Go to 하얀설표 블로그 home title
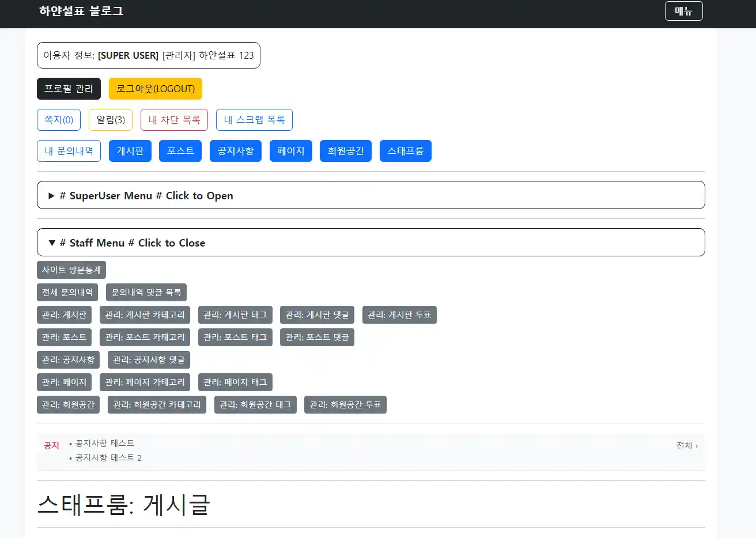Screen dimensions: 756x538 pos(81,11)
